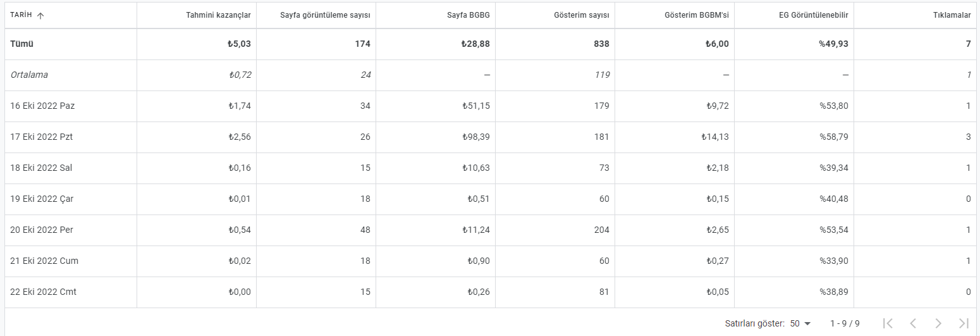Screen dimensions: 980x336
Task: Sort by Tıklamalar column header
Action: click(x=952, y=15)
